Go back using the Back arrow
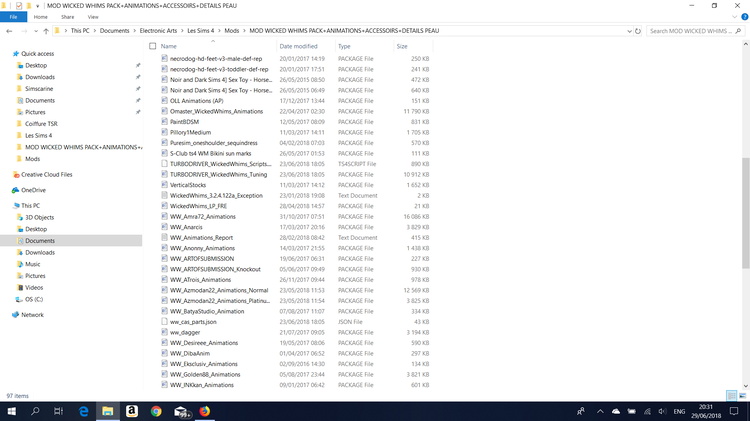 pyautogui.click(x=9, y=31)
